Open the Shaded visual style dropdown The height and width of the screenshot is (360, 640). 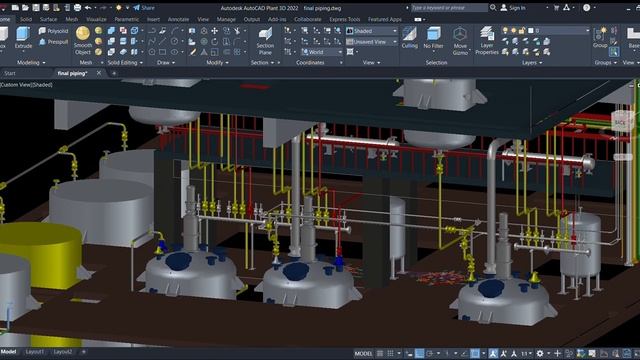click(x=371, y=31)
